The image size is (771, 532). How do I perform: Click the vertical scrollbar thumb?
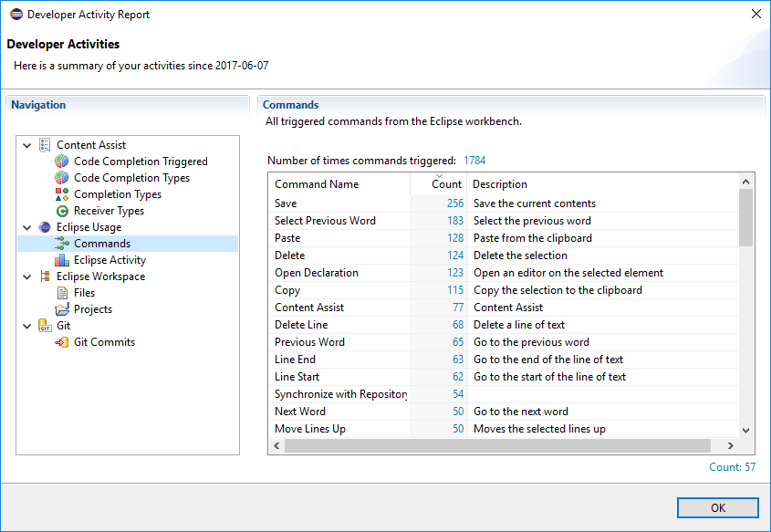746,217
